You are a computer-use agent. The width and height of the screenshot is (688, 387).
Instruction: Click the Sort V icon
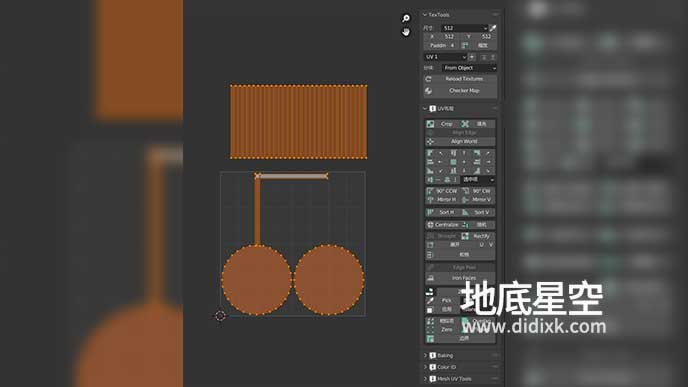pyautogui.click(x=466, y=212)
